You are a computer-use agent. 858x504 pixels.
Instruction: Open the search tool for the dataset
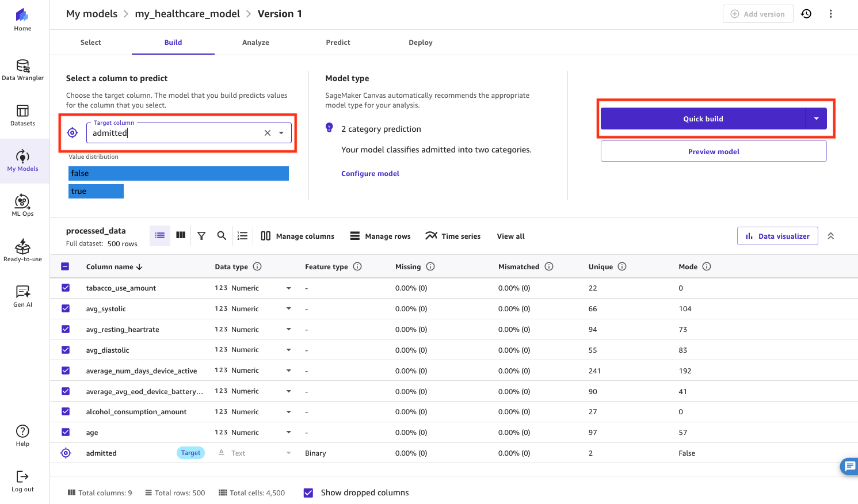point(222,236)
